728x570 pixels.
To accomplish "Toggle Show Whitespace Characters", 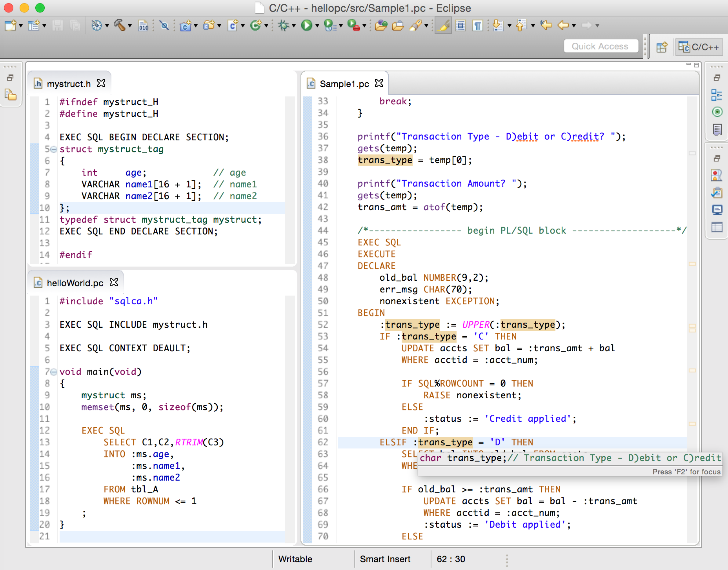I will pyautogui.click(x=478, y=26).
